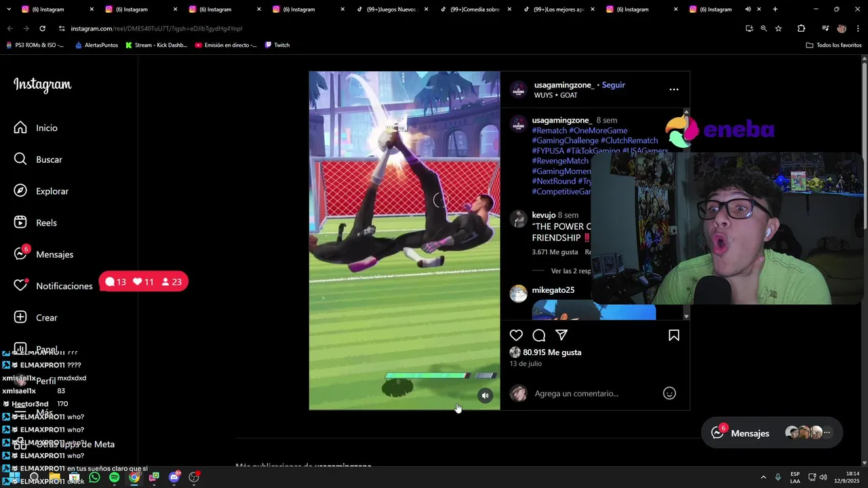This screenshot has height=488, width=868.
Task: Click the install app icon in address bar
Action: (749, 28)
